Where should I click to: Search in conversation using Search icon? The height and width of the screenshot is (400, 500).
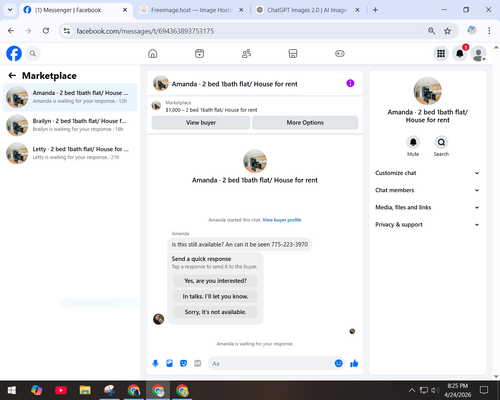[x=441, y=142]
